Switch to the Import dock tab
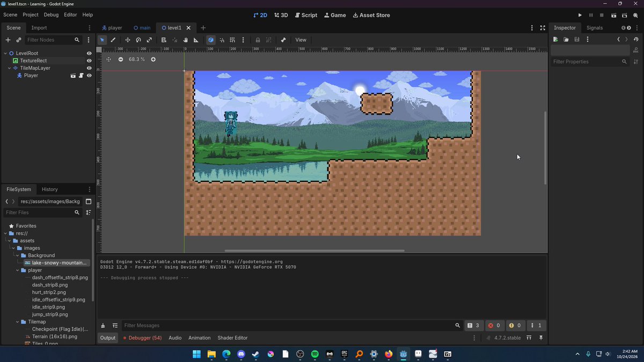The width and height of the screenshot is (644, 362). click(x=39, y=28)
